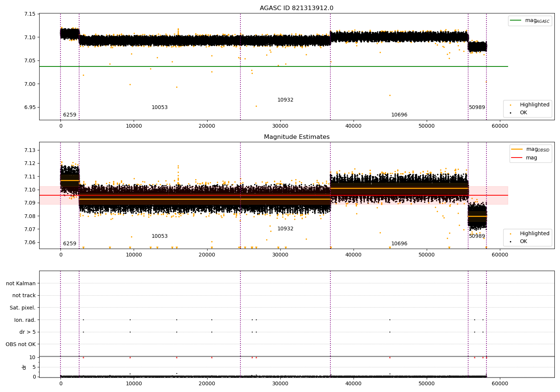Screen dimensions: 560x392
Task: Click the red "mag" legend entry
Action: [524, 158]
